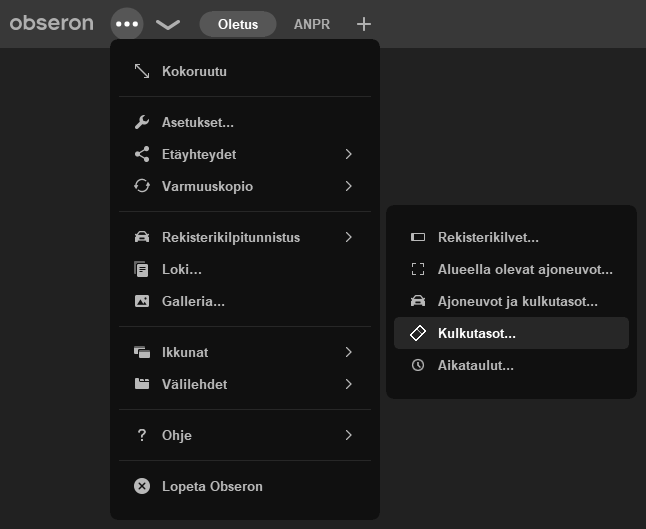The width and height of the screenshot is (646, 529).
Task: Open the downward chevron beside the menu button
Action: [x=168, y=24]
